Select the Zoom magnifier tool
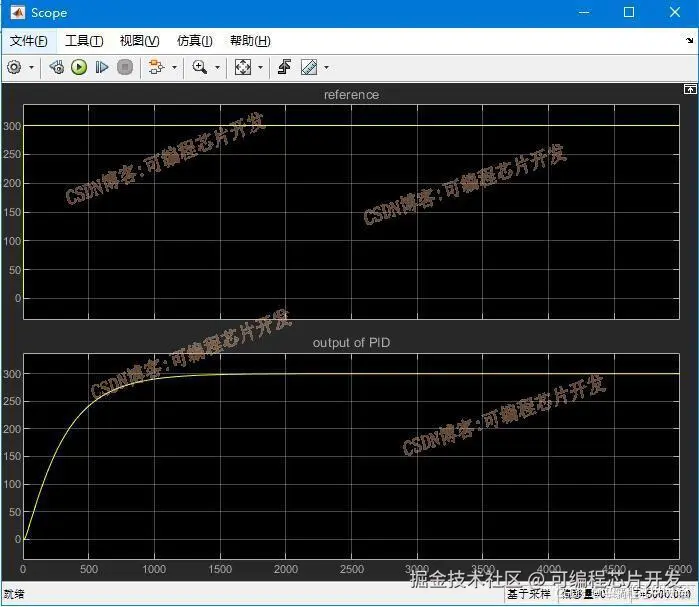 tap(199, 67)
